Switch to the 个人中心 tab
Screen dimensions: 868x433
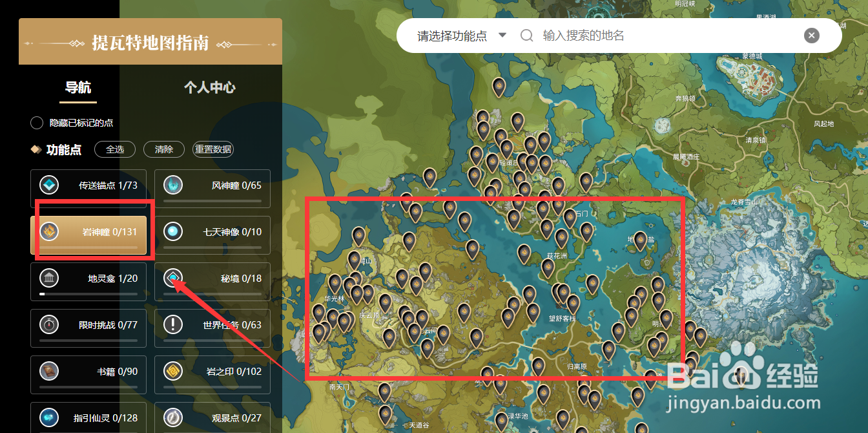click(210, 87)
